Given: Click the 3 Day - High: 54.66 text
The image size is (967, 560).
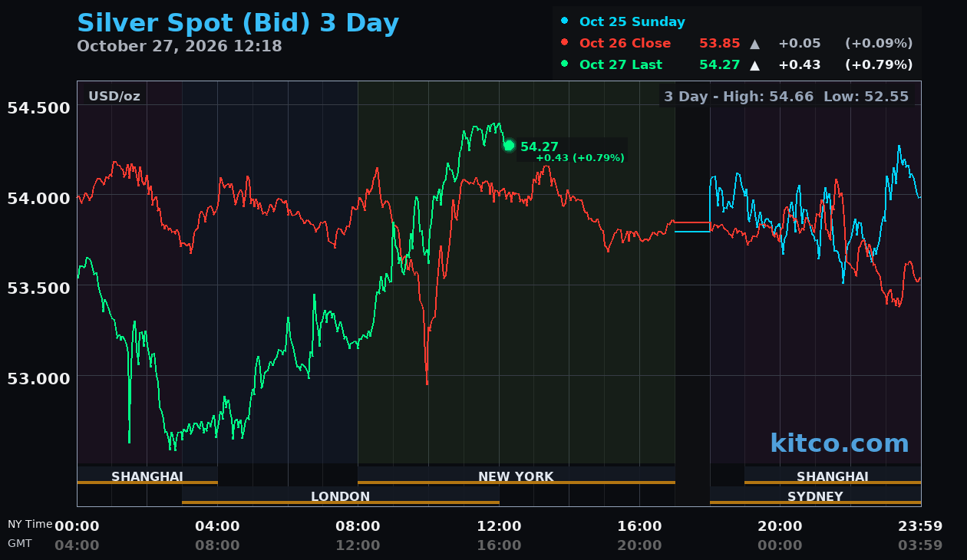Looking at the screenshot, I should point(738,97).
